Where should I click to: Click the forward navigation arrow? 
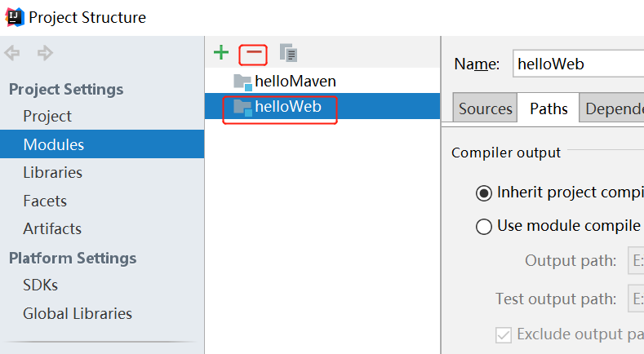(45, 53)
